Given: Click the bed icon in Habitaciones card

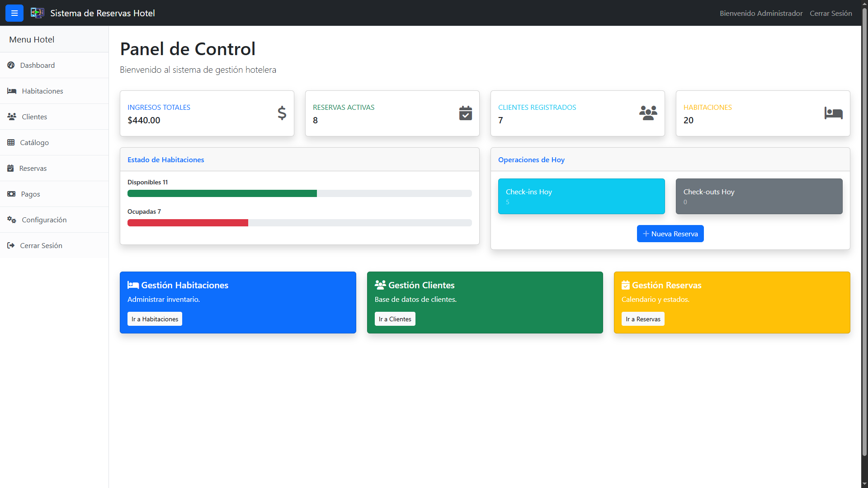Looking at the screenshot, I should [833, 113].
